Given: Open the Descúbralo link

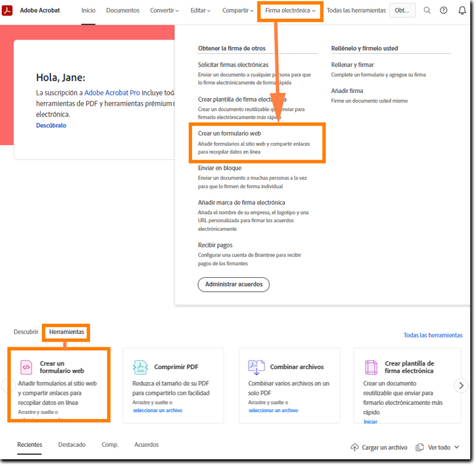Looking at the screenshot, I should tap(51, 125).
